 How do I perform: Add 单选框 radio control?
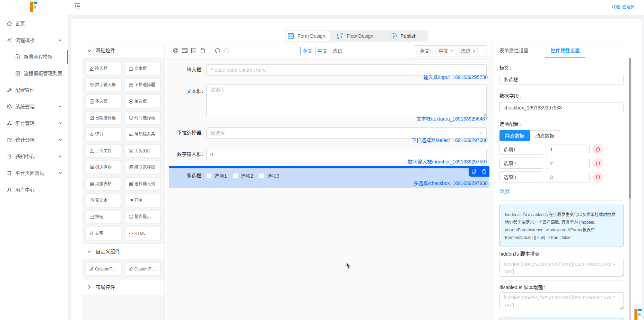tap(142, 101)
